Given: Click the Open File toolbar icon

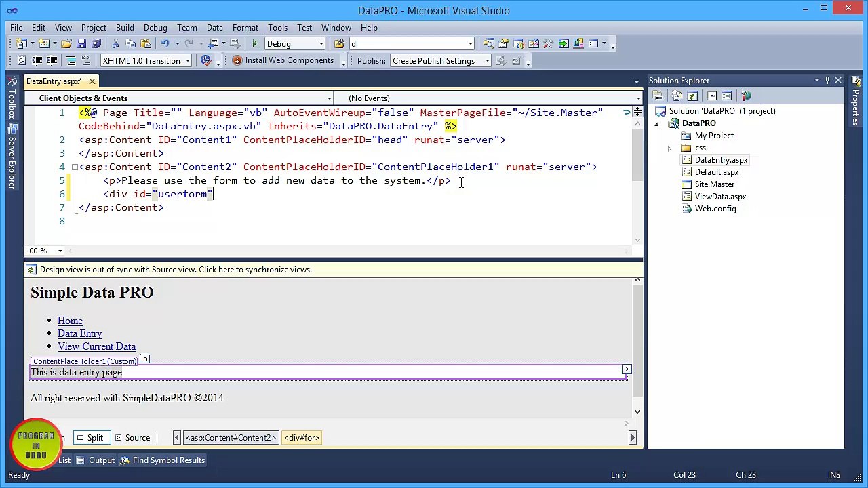Looking at the screenshot, I should coord(66,43).
